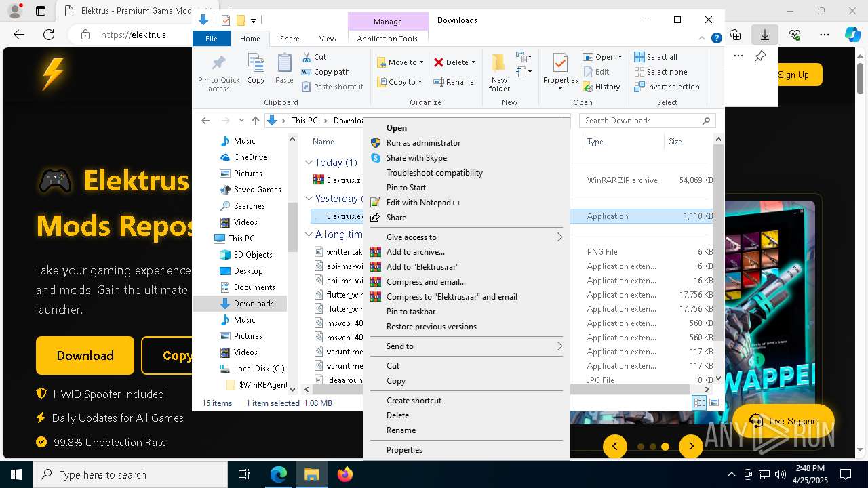Click the carousel next arrow on Elektrus page

pyautogui.click(x=691, y=446)
